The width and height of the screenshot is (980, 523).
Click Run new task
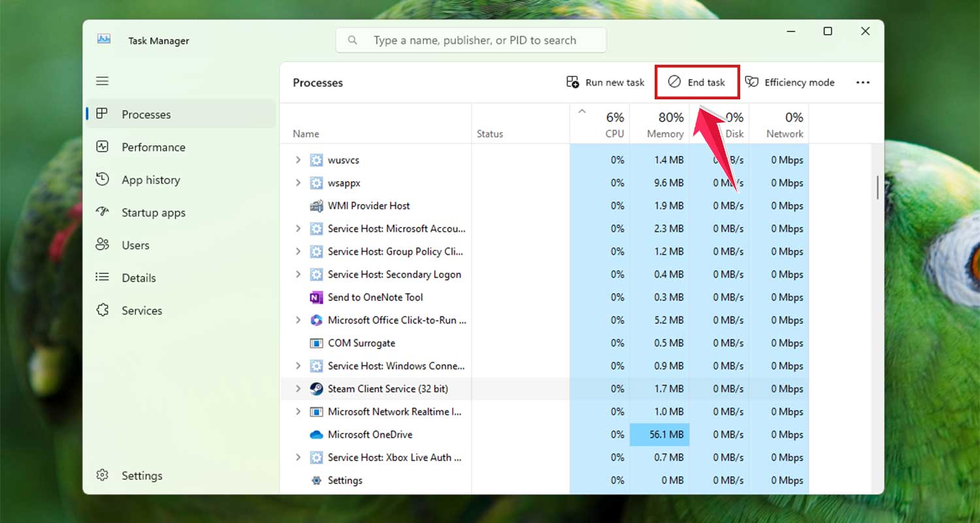[x=604, y=82]
